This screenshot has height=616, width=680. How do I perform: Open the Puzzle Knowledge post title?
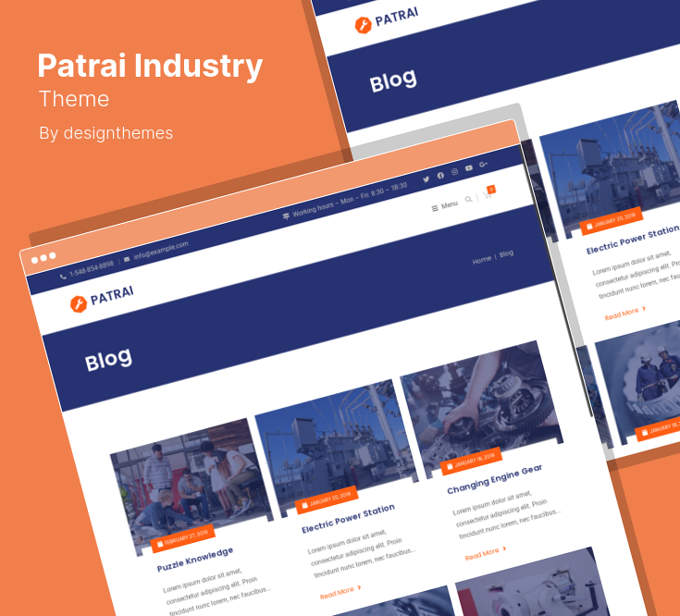click(x=195, y=560)
